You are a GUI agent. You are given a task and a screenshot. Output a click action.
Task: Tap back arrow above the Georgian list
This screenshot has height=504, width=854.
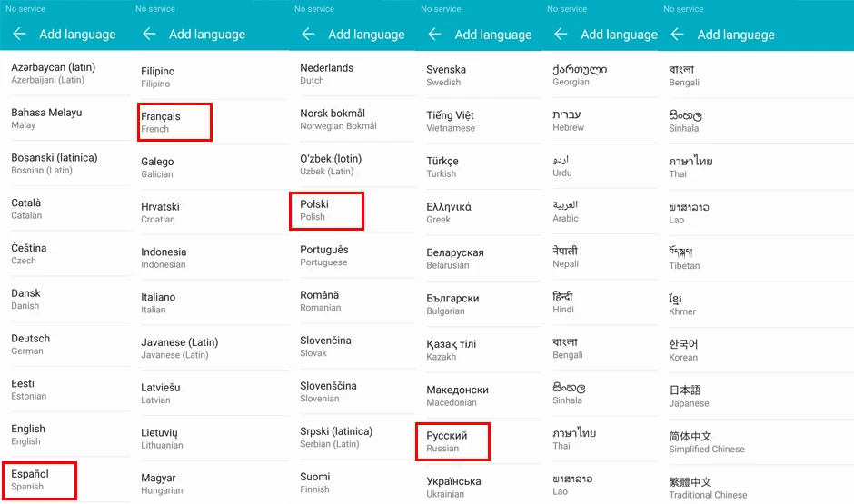coord(561,35)
